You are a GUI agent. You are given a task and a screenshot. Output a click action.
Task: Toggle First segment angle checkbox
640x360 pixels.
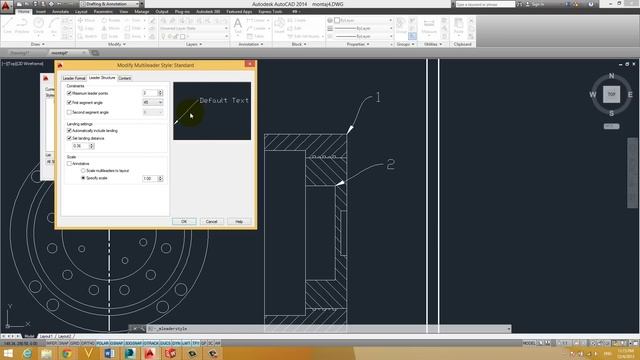coord(69,102)
